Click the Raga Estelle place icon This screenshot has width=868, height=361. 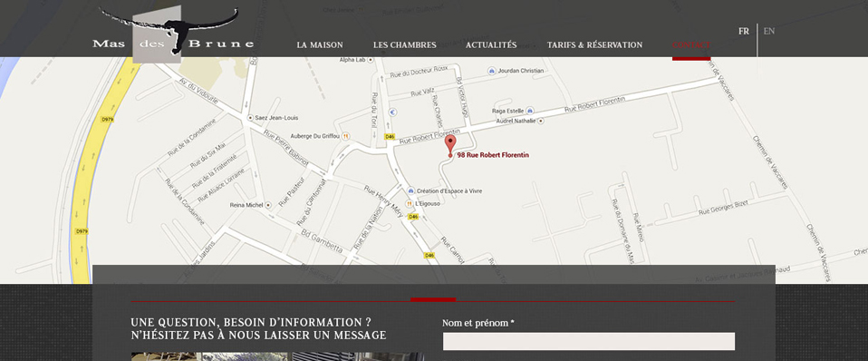click(x=530, y=111)
